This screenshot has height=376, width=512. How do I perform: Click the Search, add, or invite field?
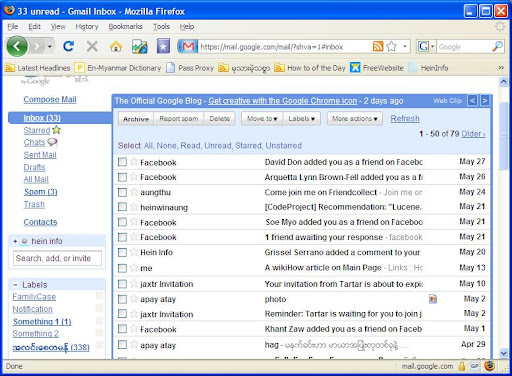point(57,258)
